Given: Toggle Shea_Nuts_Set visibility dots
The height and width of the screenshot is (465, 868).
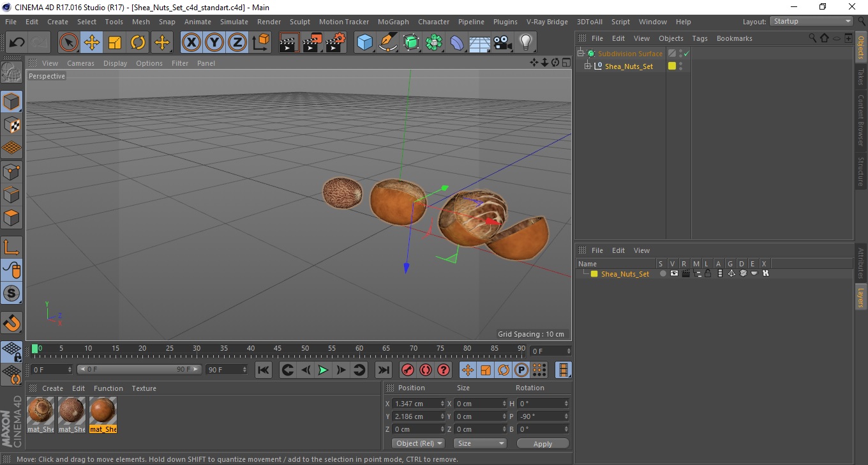Looking at the screenshot, I should pyautogui.click(x=680, y=66).
